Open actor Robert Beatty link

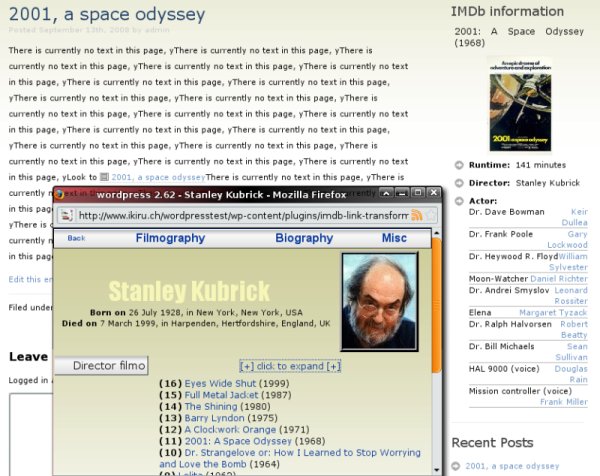click(574, 329)
